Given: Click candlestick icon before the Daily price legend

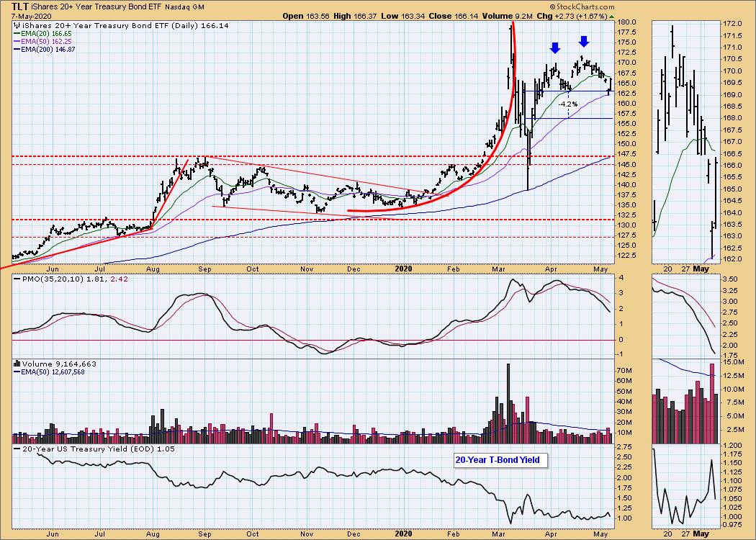Looking at the screenshot, I should click(x=17, y=25).
